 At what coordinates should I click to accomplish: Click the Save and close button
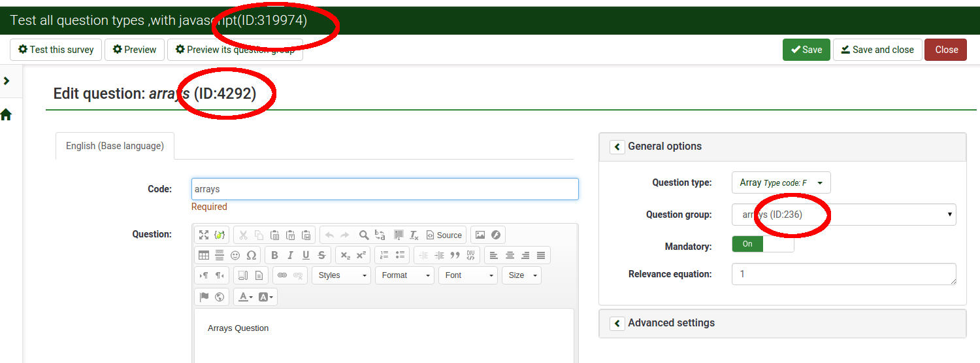(877, 50)
